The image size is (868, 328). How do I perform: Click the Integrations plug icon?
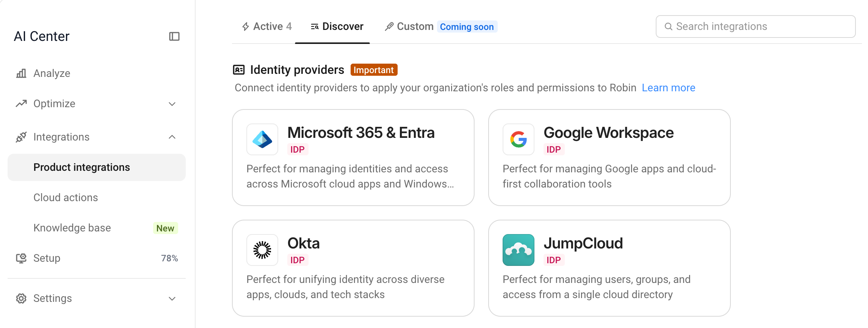click(x=21, y=137)
